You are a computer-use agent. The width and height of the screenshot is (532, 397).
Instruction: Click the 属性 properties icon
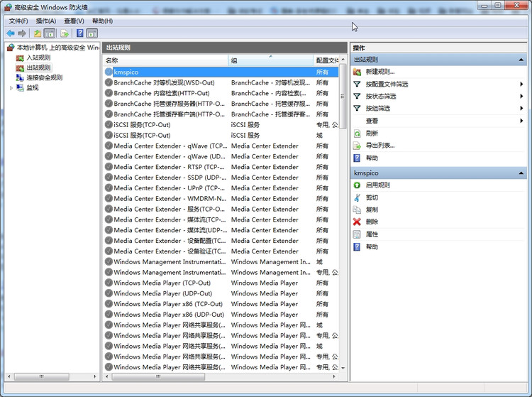tap(358, 234)
